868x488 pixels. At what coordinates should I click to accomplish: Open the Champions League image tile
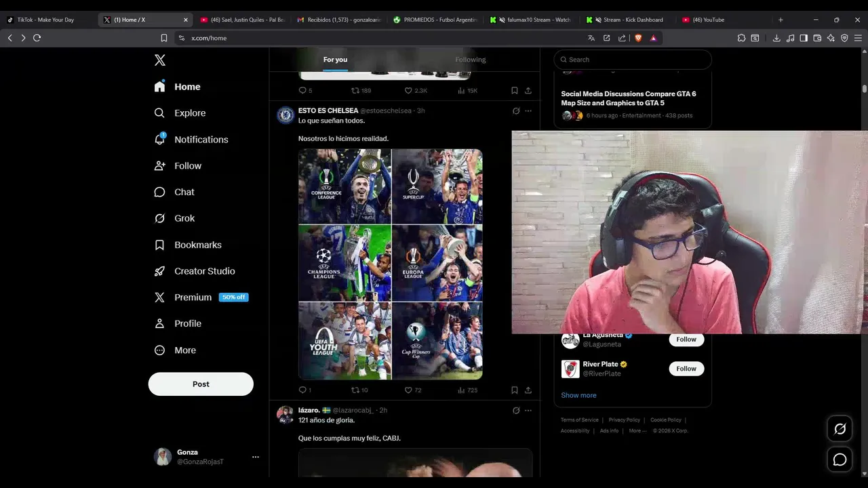point(344,263)
